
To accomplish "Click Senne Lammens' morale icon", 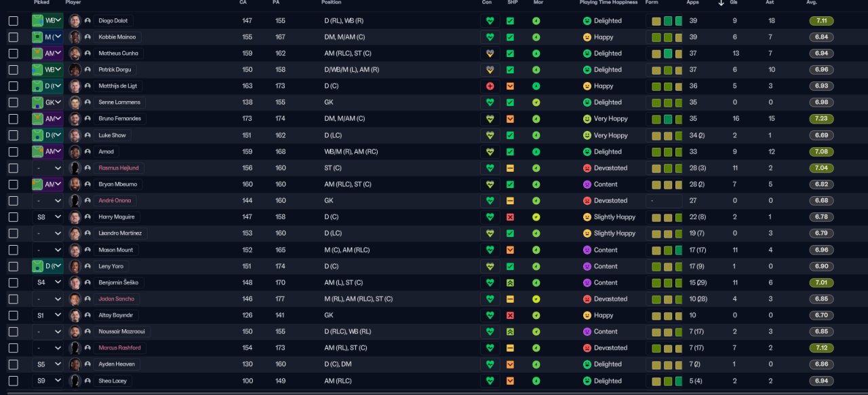I will pos(536,102).
